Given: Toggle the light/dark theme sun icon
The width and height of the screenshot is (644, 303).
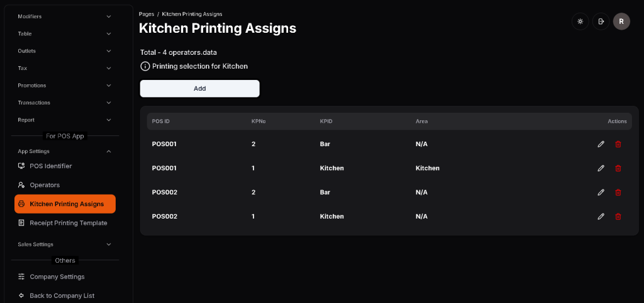Looking at the screenshot, I should tap(580, 21).
